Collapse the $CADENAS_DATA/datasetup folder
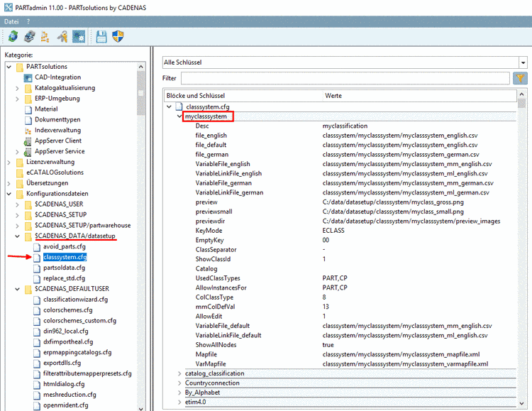532x411 pixels. 17,236
